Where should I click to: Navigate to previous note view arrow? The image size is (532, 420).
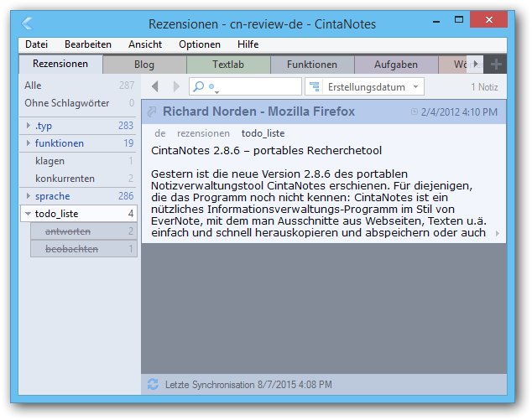point(155,87)
